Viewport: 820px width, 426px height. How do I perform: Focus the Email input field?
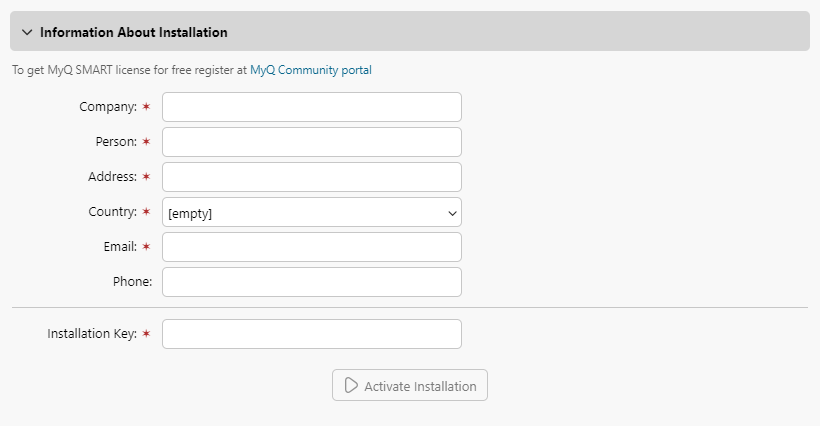point(311,247)
